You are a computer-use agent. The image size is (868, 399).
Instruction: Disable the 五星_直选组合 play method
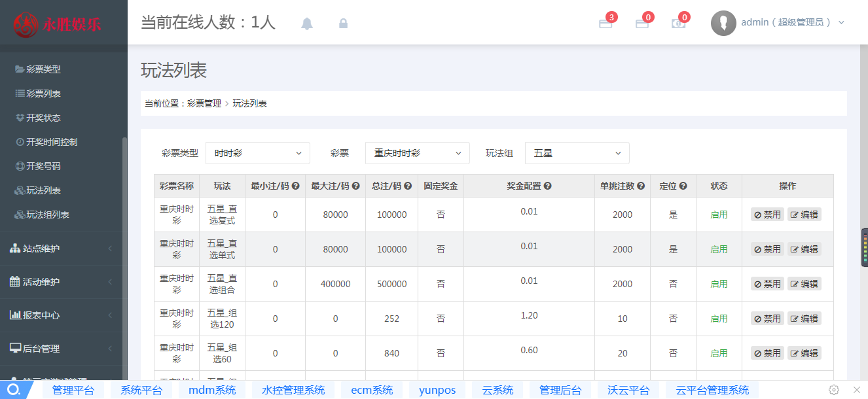click(767, 284)
